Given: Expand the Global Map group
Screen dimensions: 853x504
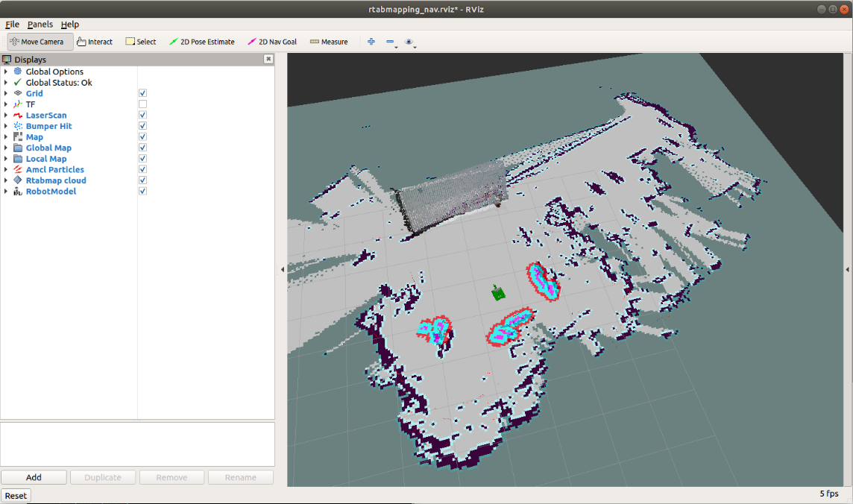Looking at the screenshot, I should click(6, 148).
